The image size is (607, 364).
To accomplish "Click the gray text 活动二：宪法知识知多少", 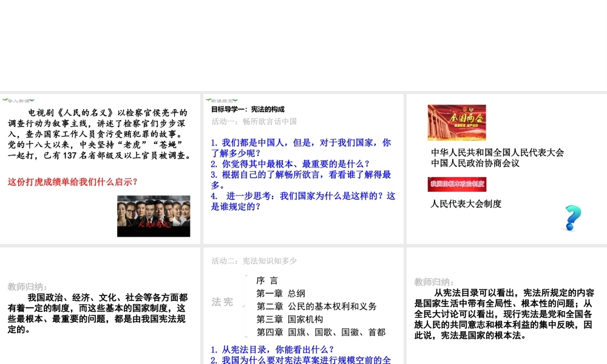I will click(x=254, y=261).
